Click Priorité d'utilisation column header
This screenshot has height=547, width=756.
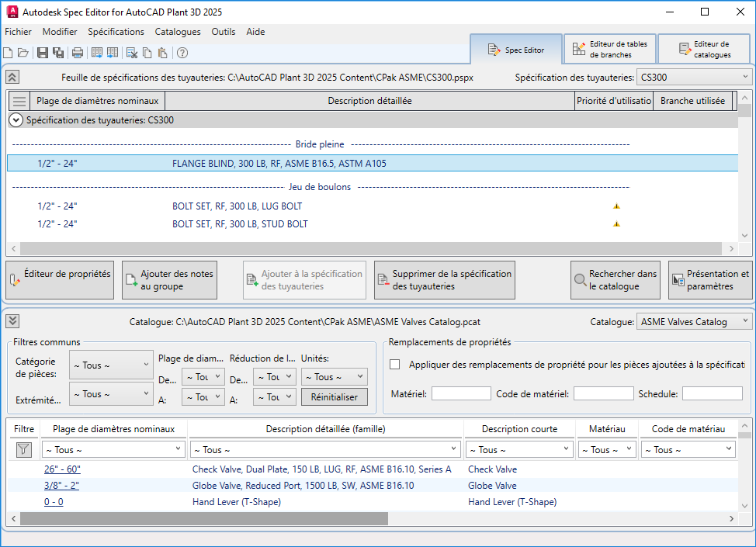point(614,101)
